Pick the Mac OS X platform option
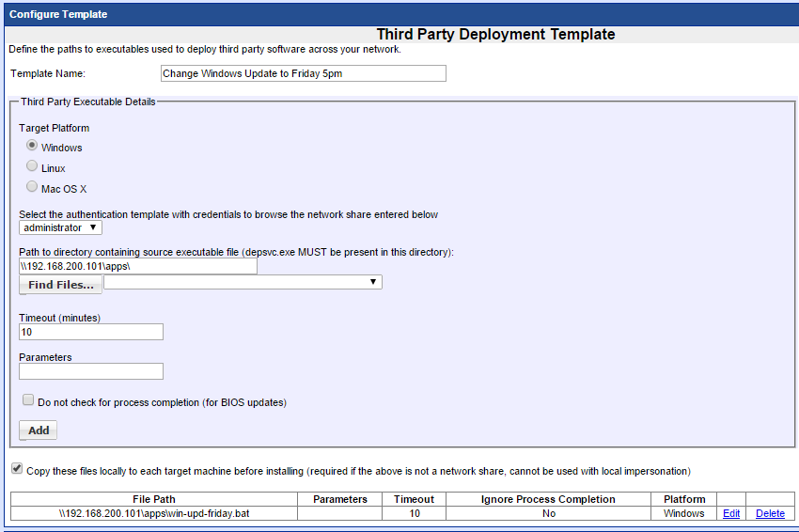 point(33,188)
